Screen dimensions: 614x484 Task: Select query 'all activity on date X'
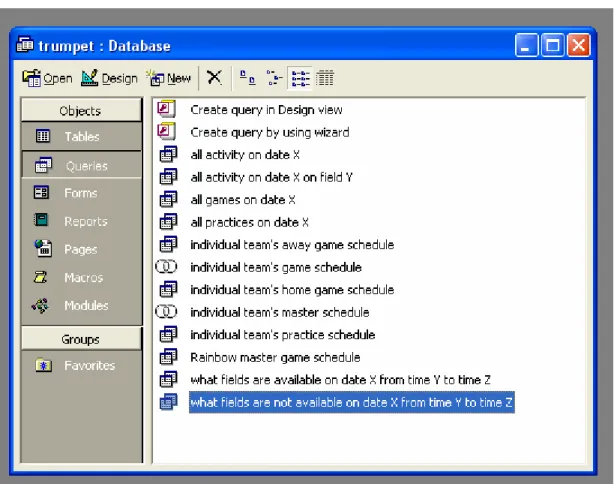pyautogui.click(x=245, y=155)
